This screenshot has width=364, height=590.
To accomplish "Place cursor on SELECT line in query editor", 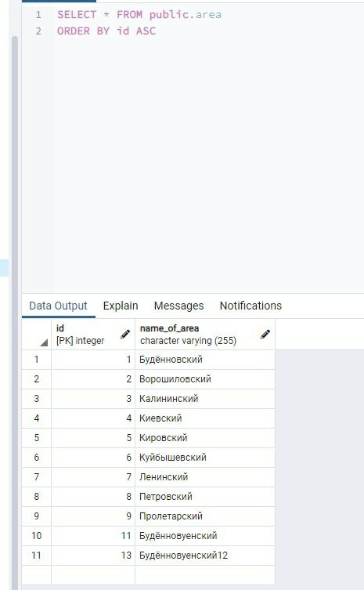I will [139, 15].
